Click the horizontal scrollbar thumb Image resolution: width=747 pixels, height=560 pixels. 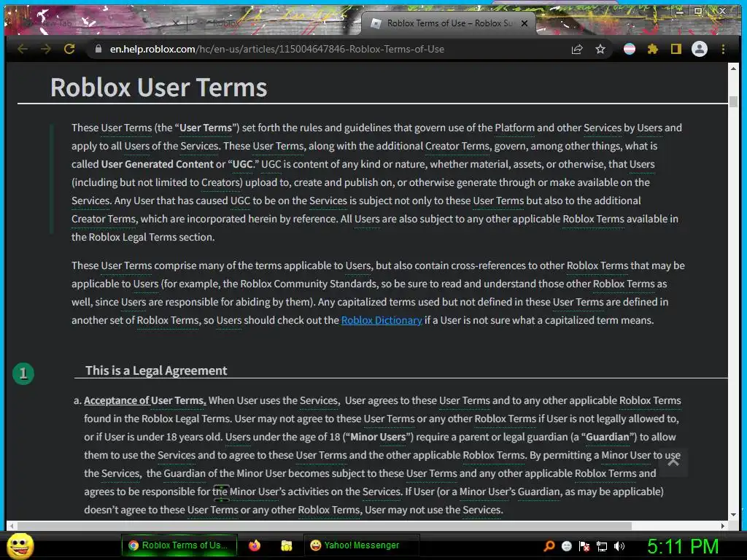tap(324, 526)
